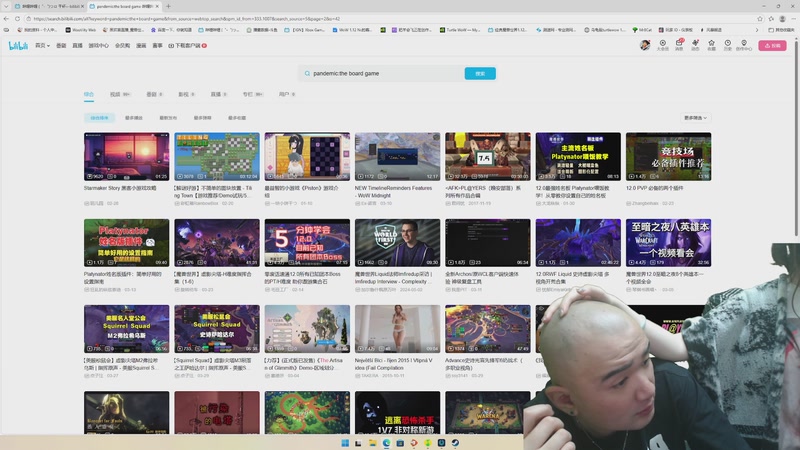Screen dimensions: 800x450
Task: Click the blue 搜索 search button
Action: click(480, 73)
